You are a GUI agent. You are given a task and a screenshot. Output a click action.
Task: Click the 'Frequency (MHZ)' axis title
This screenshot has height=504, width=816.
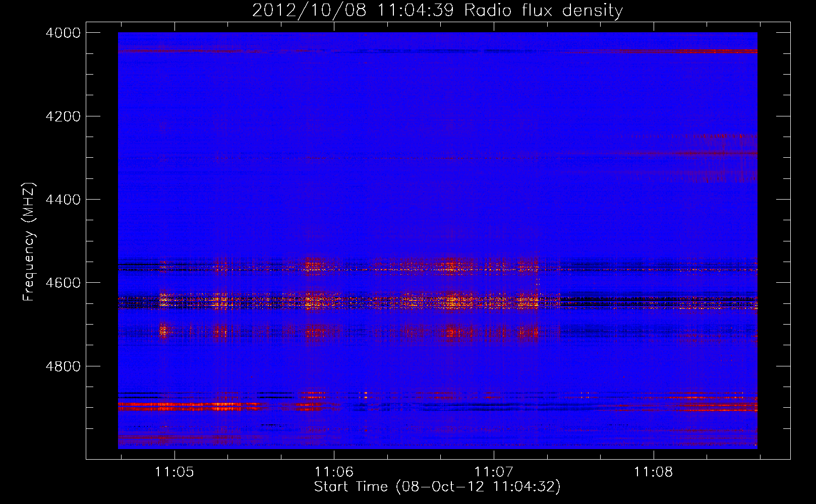29,242
